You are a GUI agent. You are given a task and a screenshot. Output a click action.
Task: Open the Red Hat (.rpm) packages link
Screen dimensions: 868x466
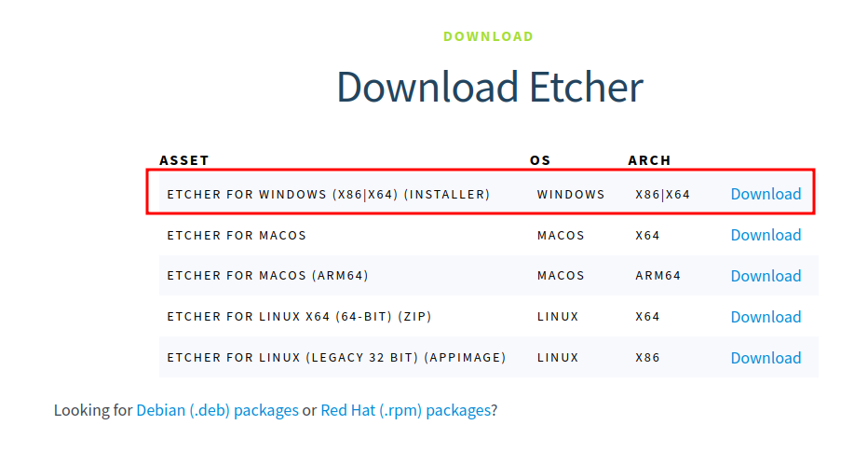coord(405,410)
